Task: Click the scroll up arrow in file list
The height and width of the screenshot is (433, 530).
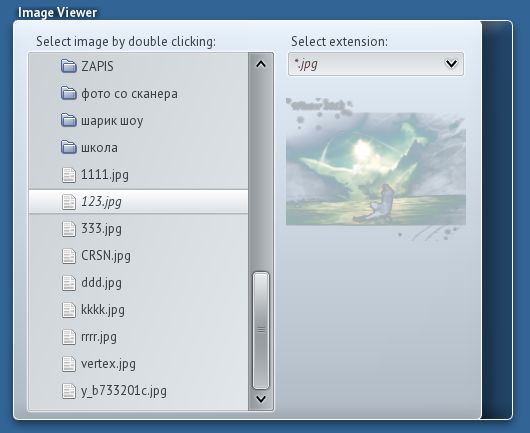Action: (261, 64)
